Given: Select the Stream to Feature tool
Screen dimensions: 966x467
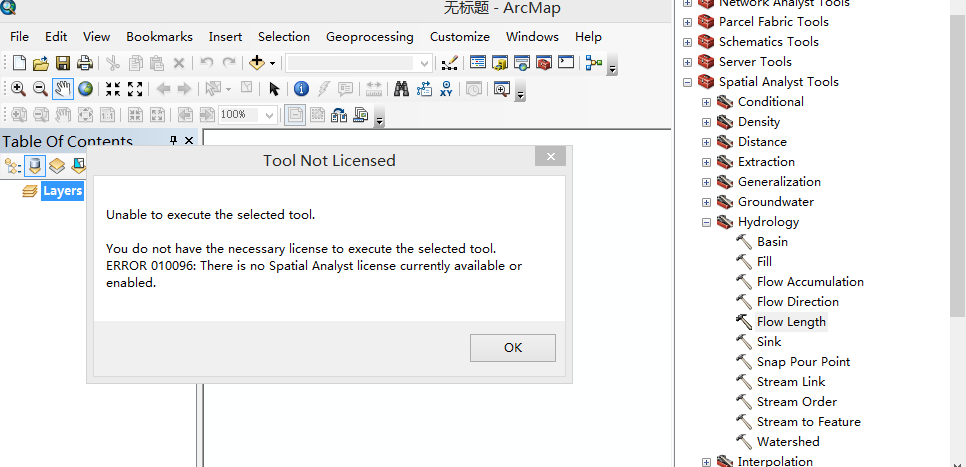Looking at the screenshot, I should click(x=808, y=422).
